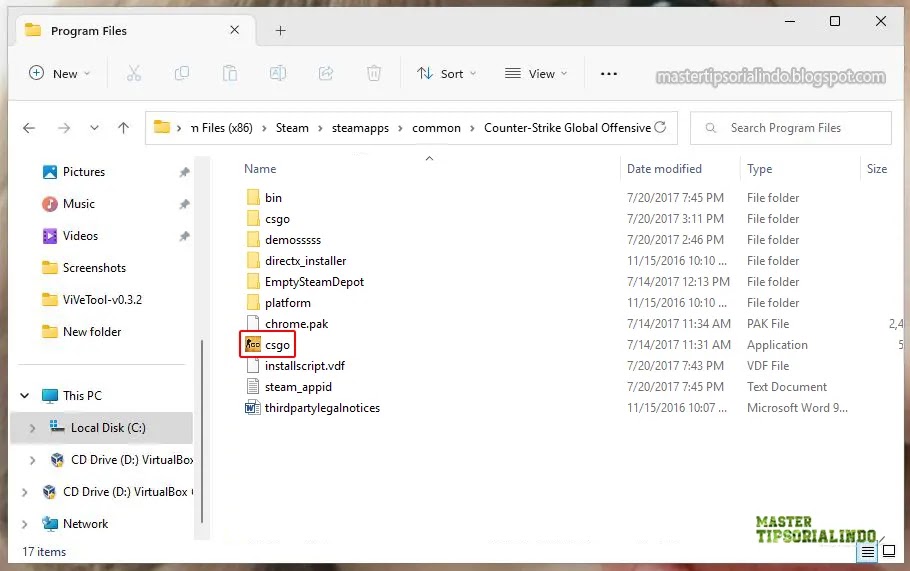Click steamapps in the address breadcrumb

[x=360, y=128]
